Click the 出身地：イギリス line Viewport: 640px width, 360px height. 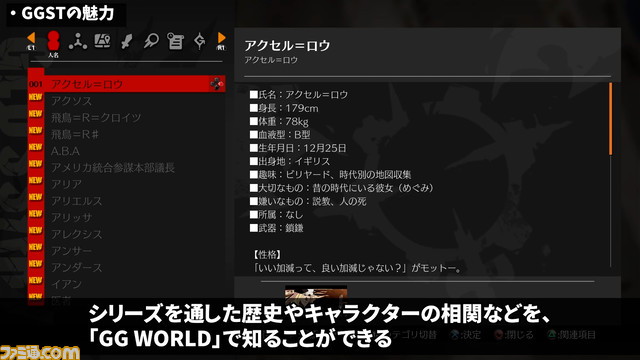(x=290, y=161)
